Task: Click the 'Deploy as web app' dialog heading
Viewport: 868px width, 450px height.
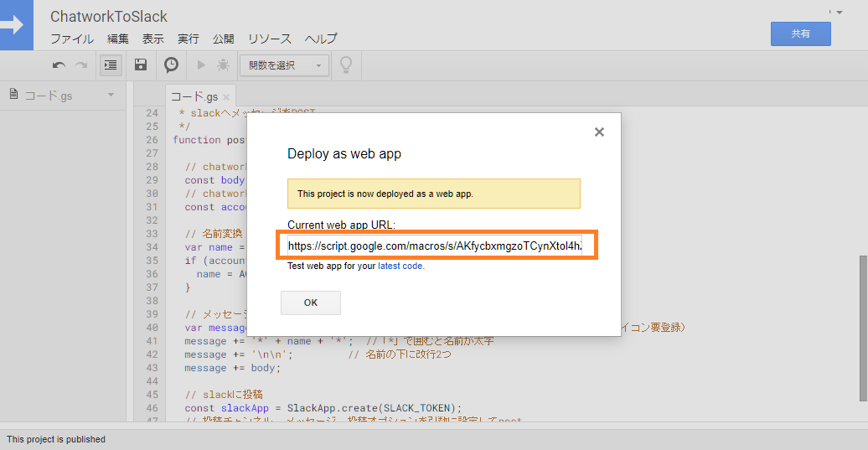Action: coord(344,154)
